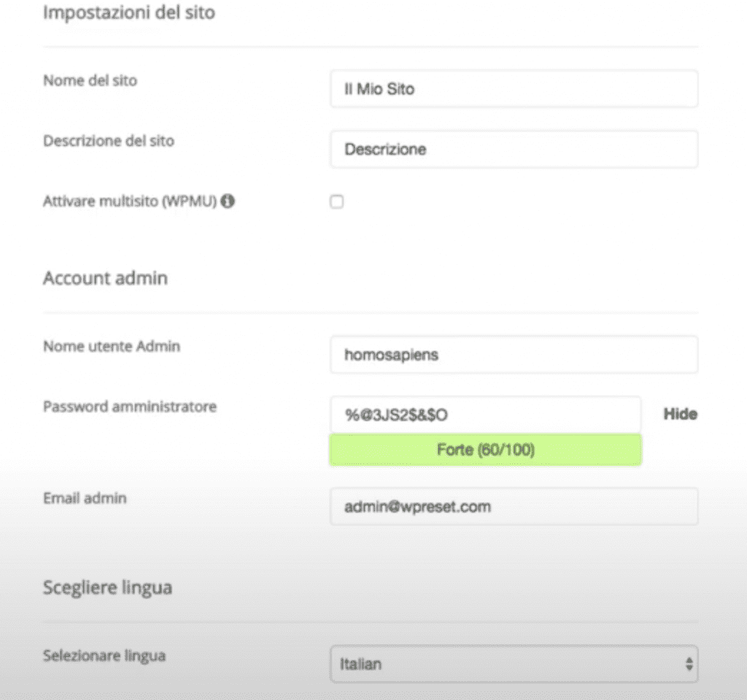This screenshot has width=747, height=700.
Task: Click the Password amministratore field
Action: pos(485,415)
